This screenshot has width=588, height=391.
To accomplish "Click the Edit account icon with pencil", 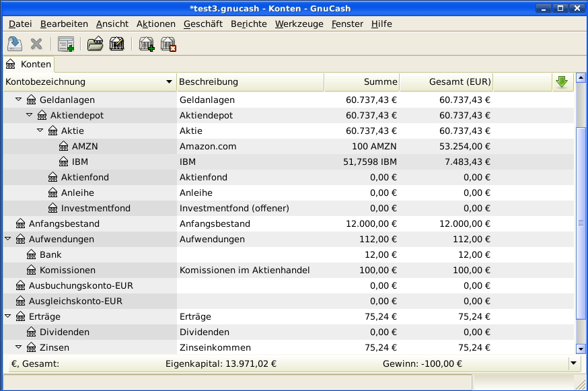I will tap(116, 44).
